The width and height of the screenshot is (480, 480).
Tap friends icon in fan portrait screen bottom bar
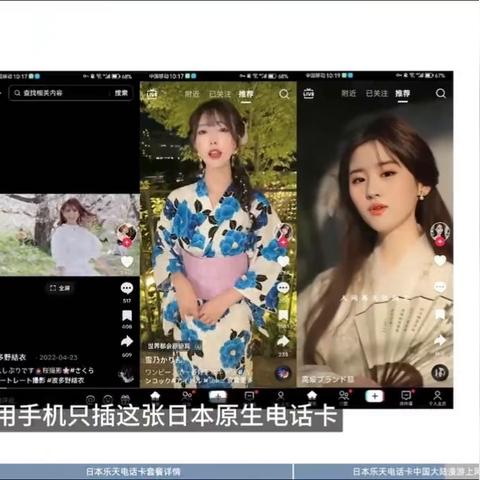343,396
